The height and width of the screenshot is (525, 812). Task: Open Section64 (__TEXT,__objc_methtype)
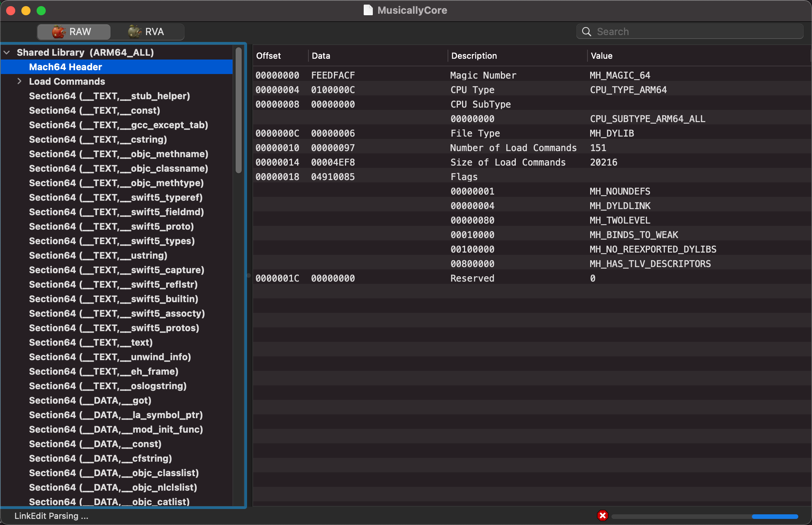click(116, 183)
